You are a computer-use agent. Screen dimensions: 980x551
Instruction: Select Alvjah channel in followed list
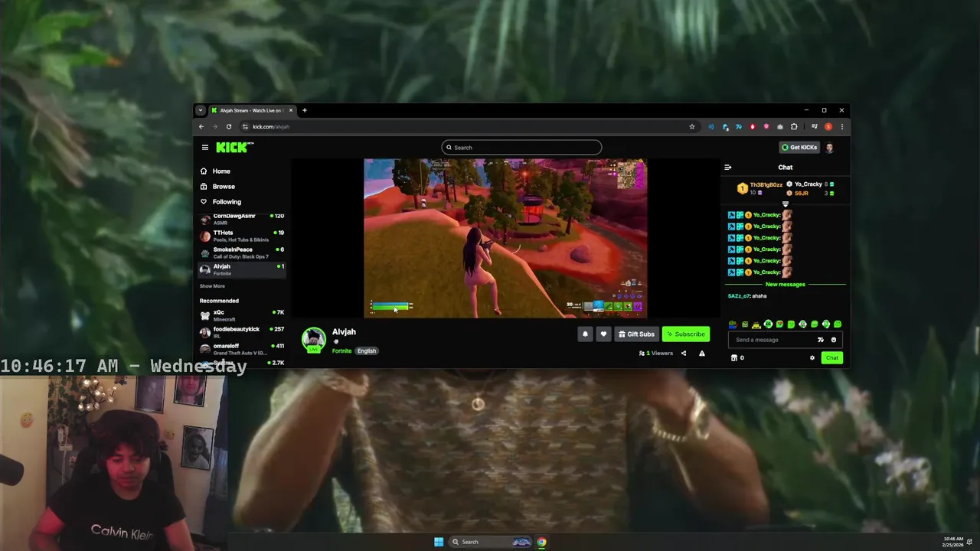pyautogui.click(x=242, y=269)
